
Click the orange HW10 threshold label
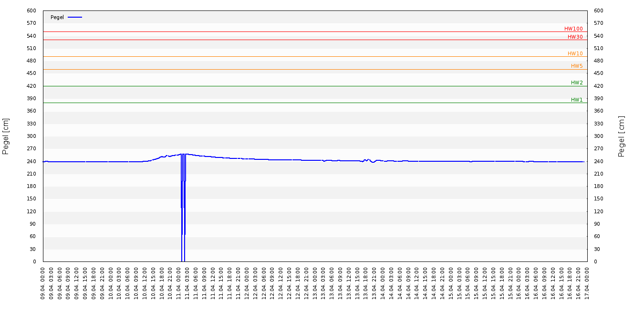(x=575, y=53)
